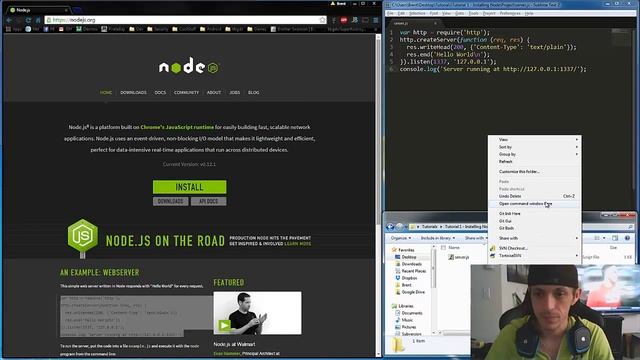Open the Tools menu in Sublime Text
Screen dimensions: 640x360
(x=473, y=13)
